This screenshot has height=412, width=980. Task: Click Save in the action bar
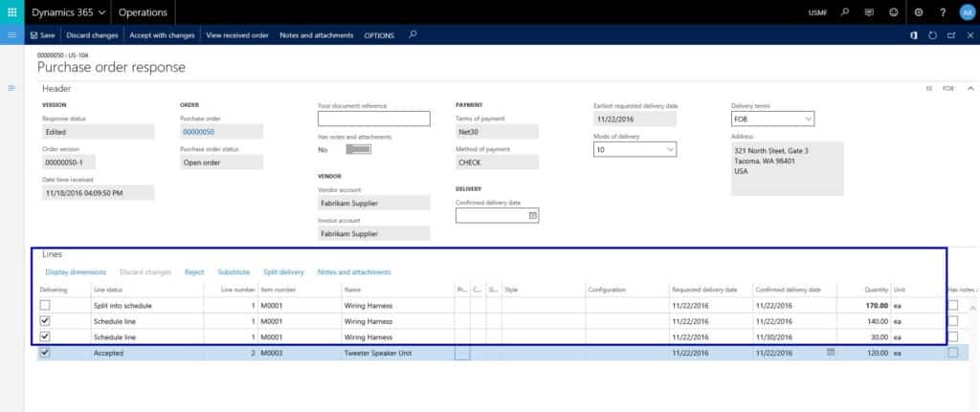(42, 35)
